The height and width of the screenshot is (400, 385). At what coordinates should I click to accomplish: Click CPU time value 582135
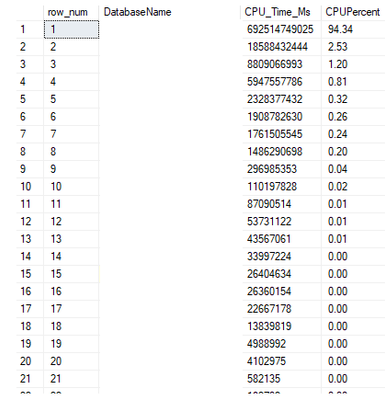264,378
